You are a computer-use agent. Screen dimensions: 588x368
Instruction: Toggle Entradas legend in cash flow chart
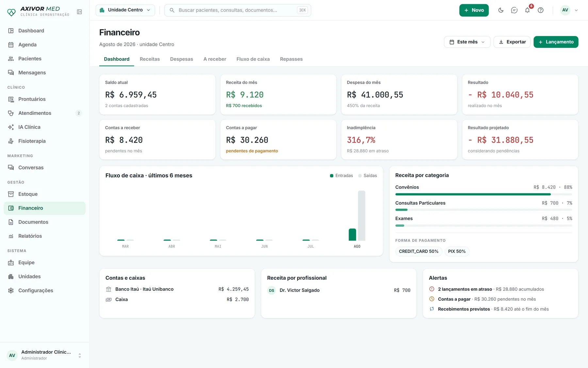click(341, 176)
